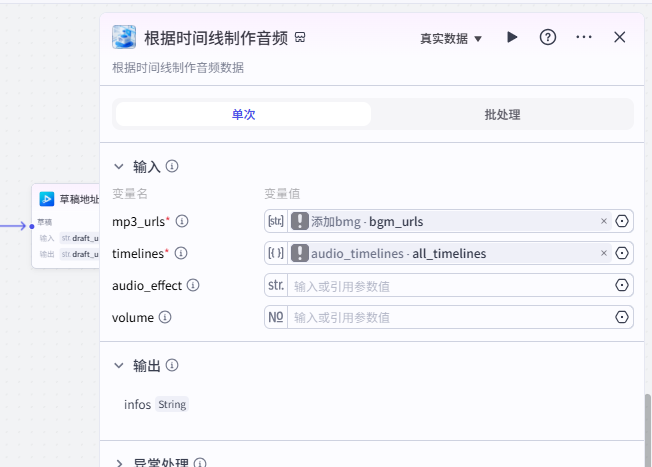Expand the 异常处理 section
652x467 pixels.
coord(119,463)
